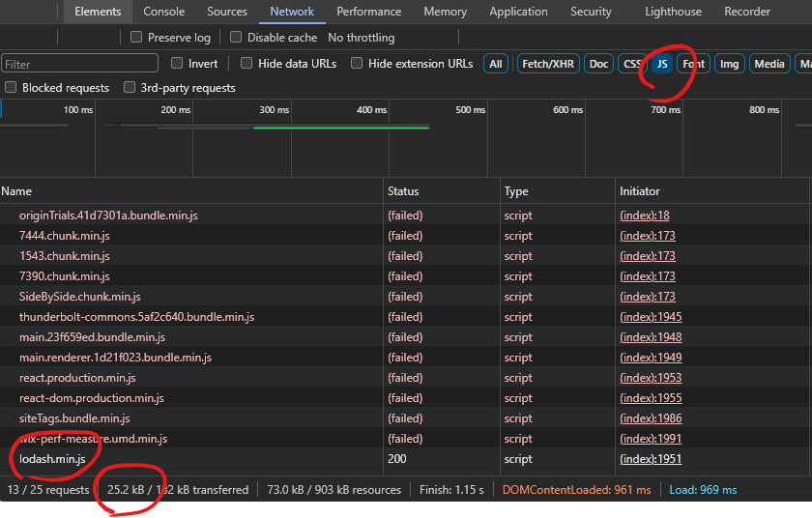812x518 pixels.
Task: Enable the Preserve log checkbox
Action: tap(136, 38)
